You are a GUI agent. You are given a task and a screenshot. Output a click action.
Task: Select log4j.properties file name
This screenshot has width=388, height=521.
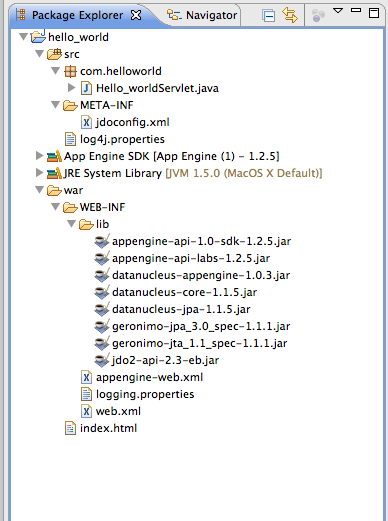(122, 139)
